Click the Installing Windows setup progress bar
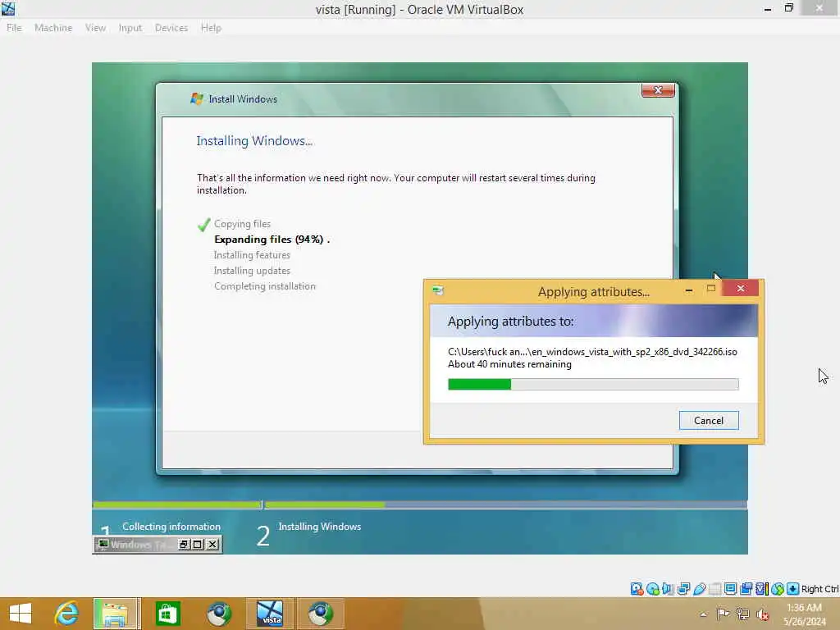The image size is (840, 630). pyautogui.click(x=505, y=504)
